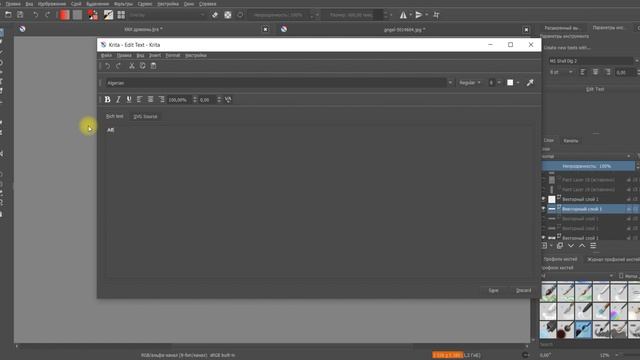Open the text color dropdown arrow
Image resolution: width=640 pixels, height=360 pixels.
(x=518, y=83)
